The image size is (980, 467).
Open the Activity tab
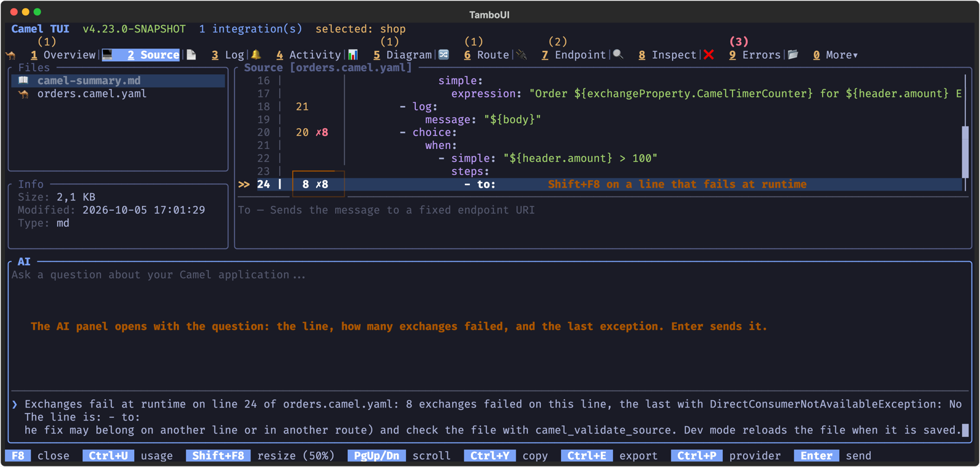pos(308,55)
